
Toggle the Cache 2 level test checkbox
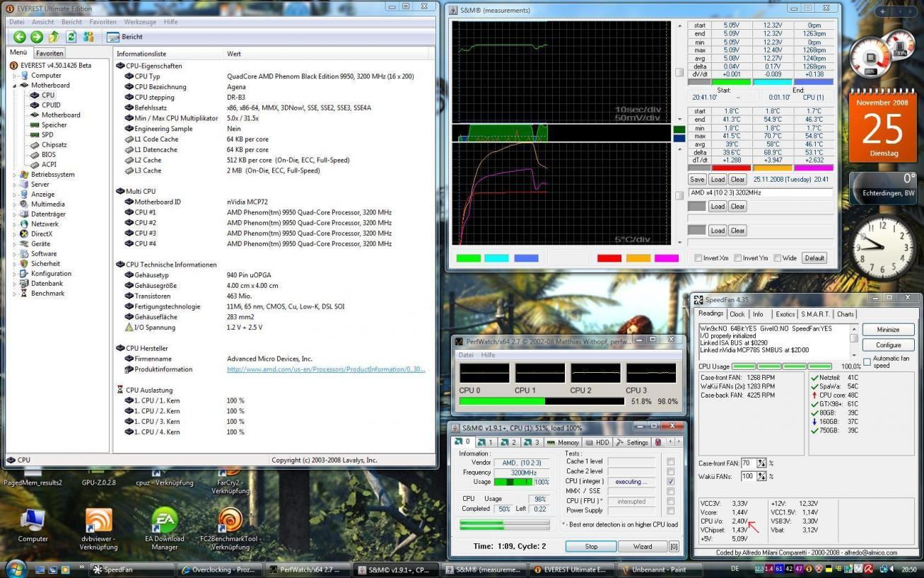point(670,471)
